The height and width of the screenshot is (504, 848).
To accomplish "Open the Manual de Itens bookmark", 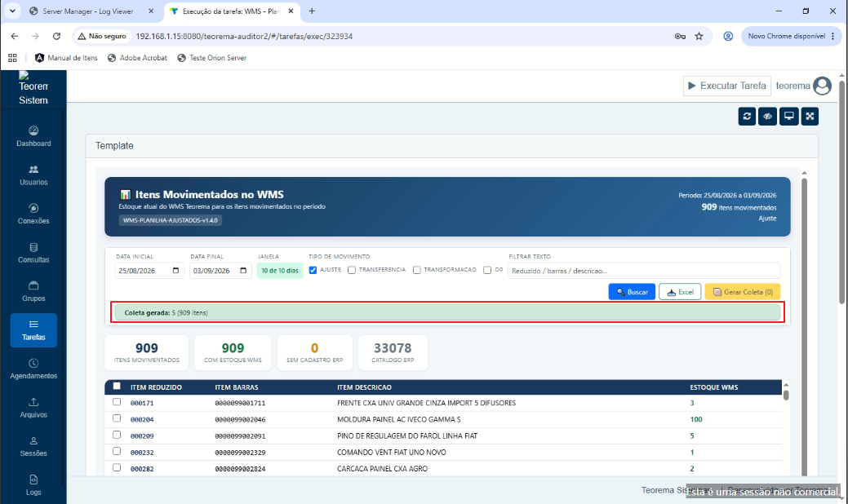I will click(67, 58).
